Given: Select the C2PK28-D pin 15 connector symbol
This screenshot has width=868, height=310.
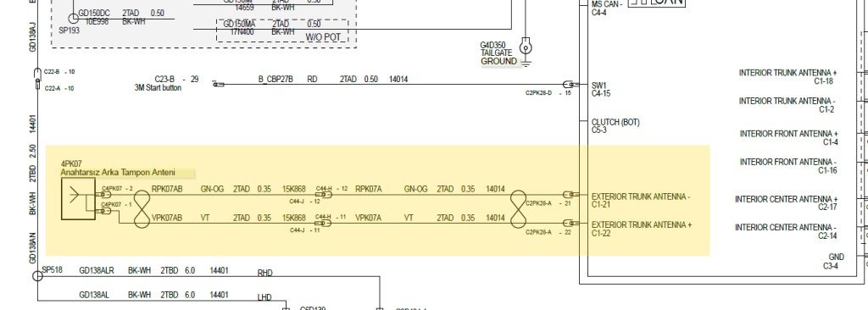Looking at the screenshot, I should (x=570, y=85).
